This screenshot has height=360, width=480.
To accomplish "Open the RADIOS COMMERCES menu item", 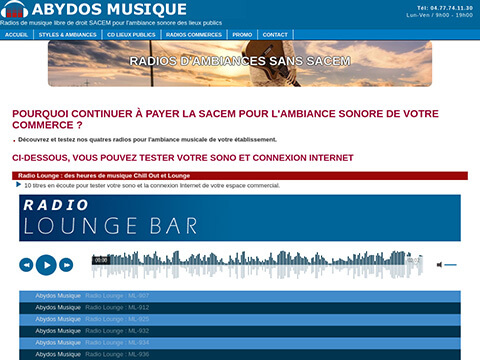I will click(x=194, y=35).
